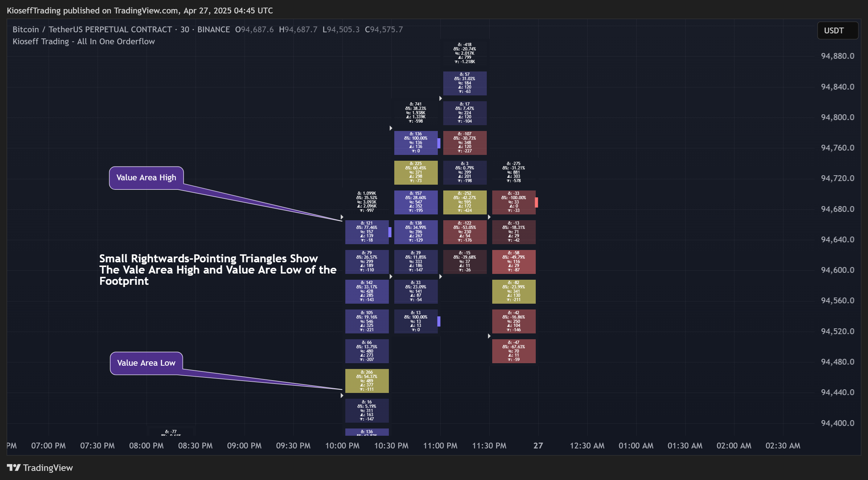Click the 27 date label on time axis

click(x=538, y=446)
